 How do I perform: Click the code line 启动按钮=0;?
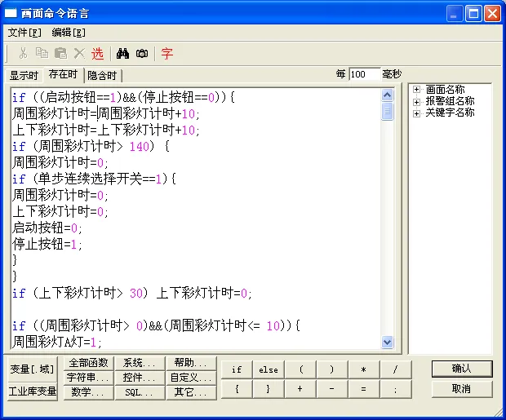47,228
